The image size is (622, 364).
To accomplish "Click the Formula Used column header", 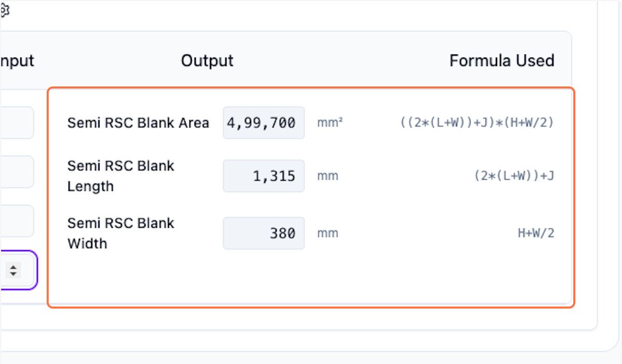I will [502, 61].
